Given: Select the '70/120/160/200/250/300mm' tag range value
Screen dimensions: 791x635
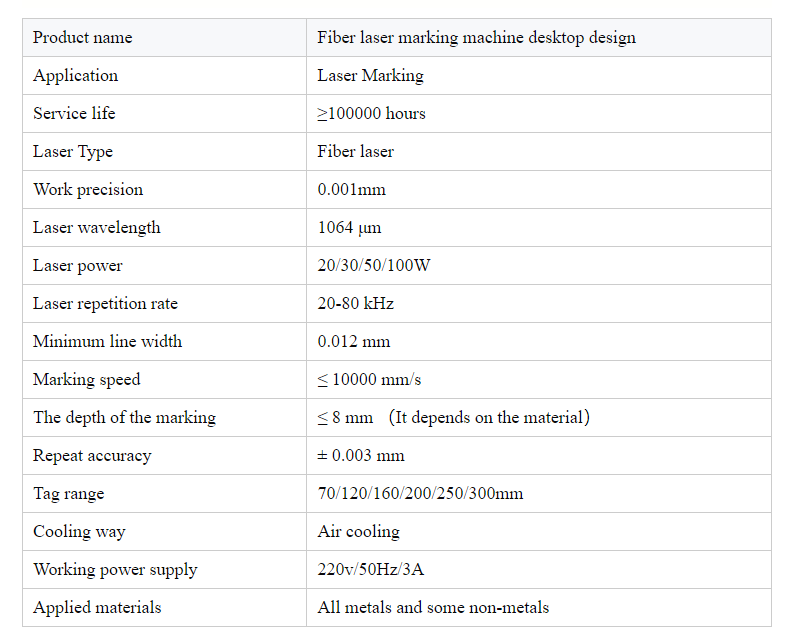Looking at the screenshot, I should 420,493.
